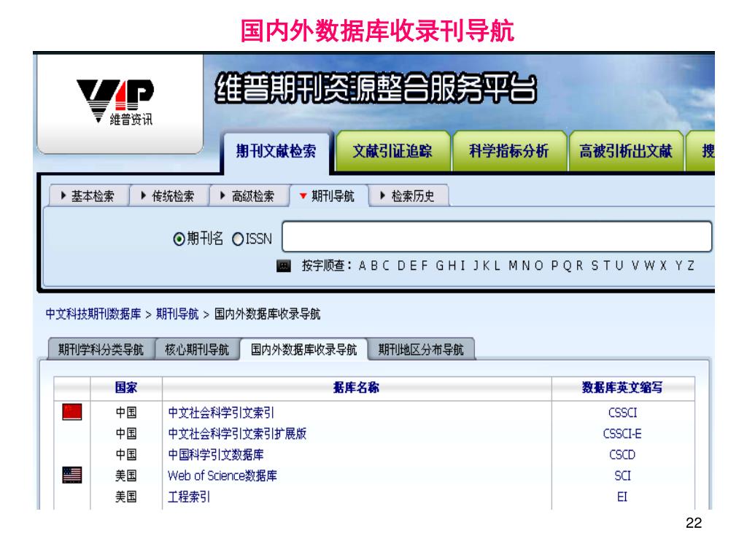Open the 中国科学引文数据库 link
The width and height of the screenshot is (747, 560).
(x=216, y=454)
